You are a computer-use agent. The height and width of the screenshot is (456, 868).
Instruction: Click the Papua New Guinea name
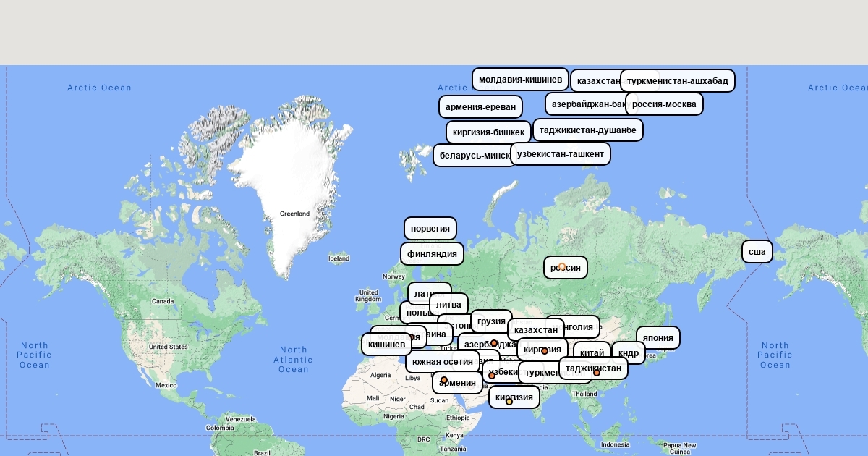coord(680,448)
